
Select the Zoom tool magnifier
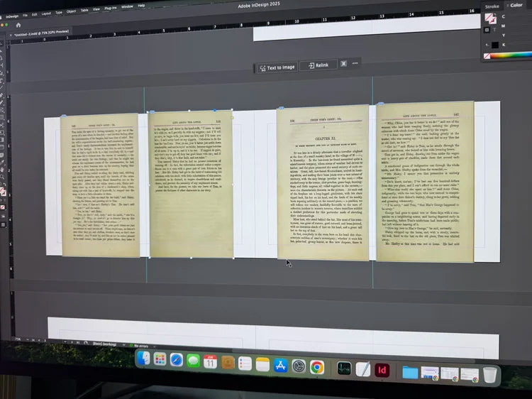(x=2, y=177)
